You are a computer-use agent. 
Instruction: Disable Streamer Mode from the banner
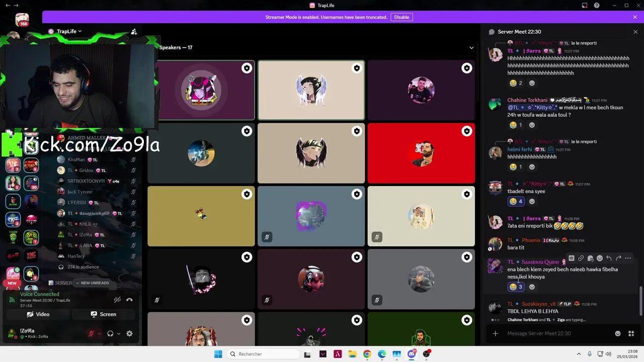coord(401,17)
